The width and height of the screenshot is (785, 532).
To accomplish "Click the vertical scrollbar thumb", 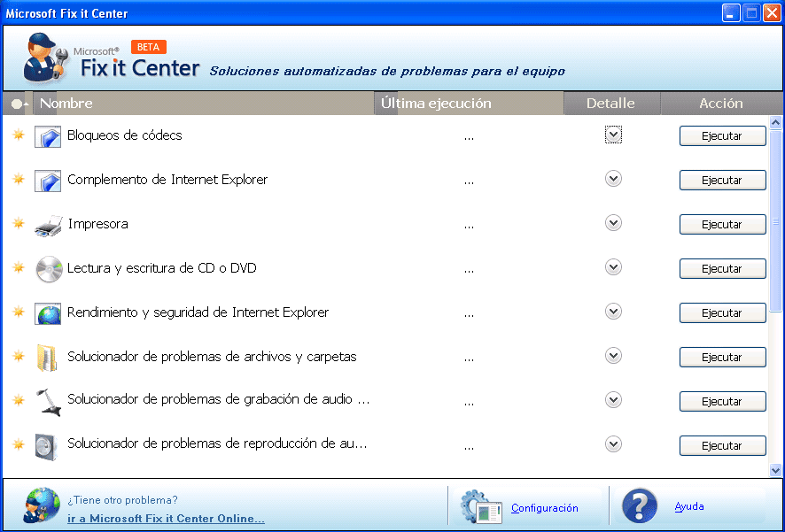I will tap(775, 220).
